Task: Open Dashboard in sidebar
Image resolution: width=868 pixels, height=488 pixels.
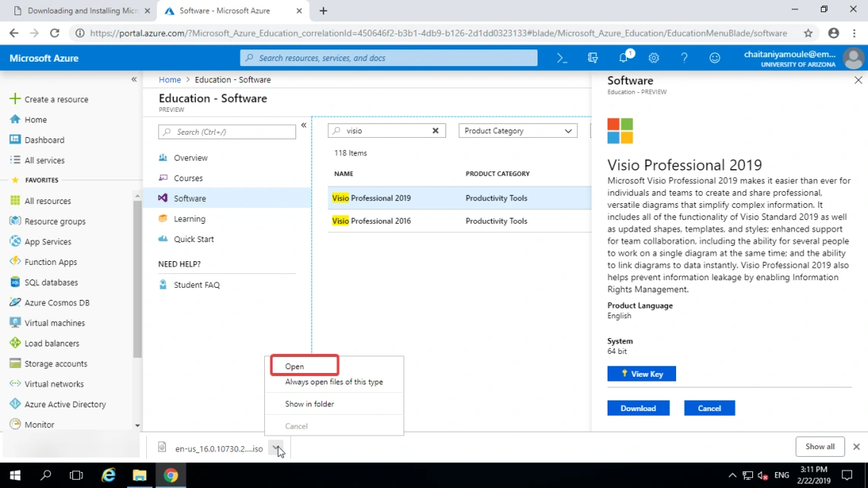Action: (44, 140)
